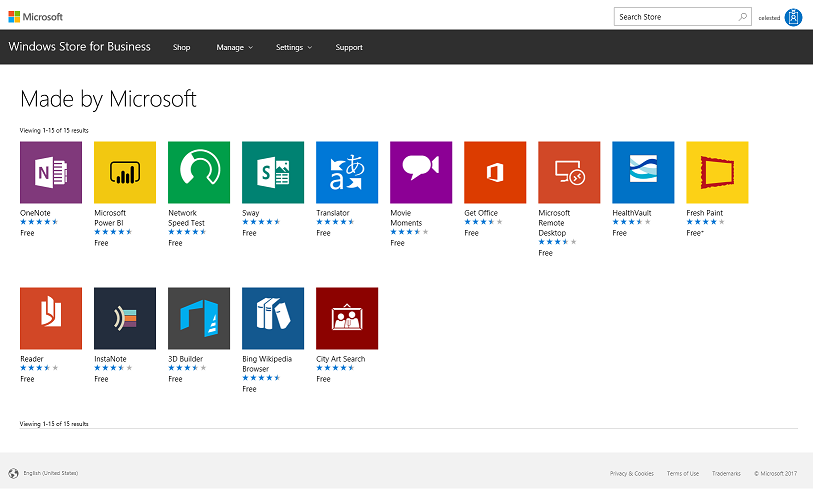Click the star rating under 3D Builder
Image resolution: width=813 pixels, height=501 pixels.
(187, 368)
